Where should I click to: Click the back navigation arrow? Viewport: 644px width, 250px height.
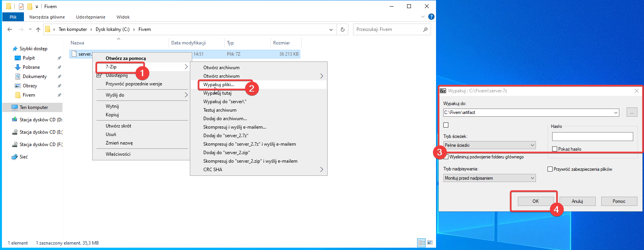tap(10, 29)
